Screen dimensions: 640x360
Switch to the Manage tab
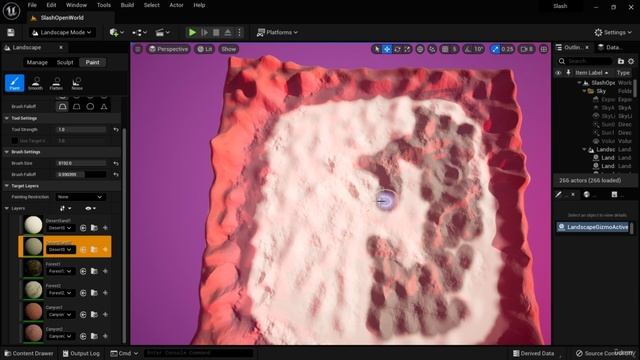[x=37, y=62]
